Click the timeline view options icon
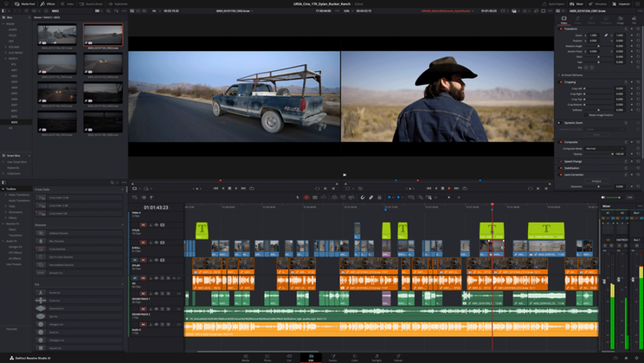The height and width of the screenshot is (363, 644). (135, 198)
